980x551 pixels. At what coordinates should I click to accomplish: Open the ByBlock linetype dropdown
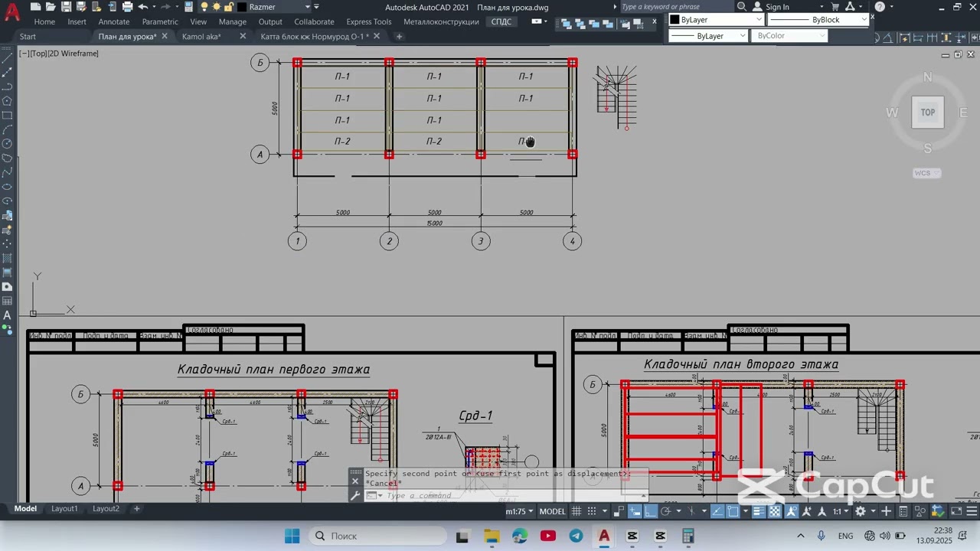[x=864, y=20]
